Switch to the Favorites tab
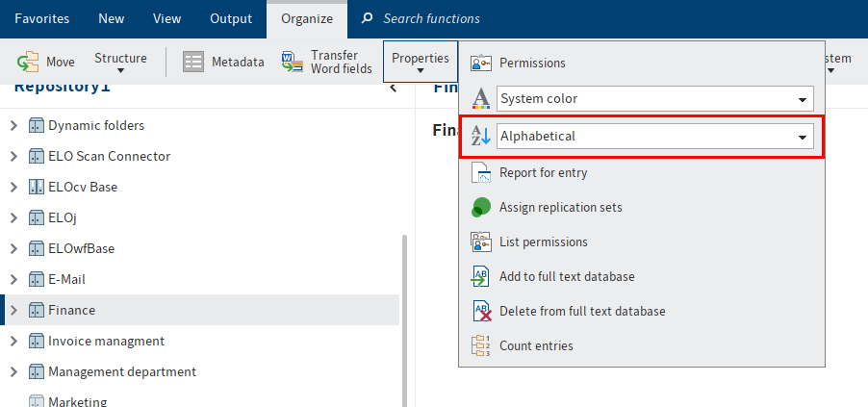This screenshot has height=407, width=868. [41, 18]
